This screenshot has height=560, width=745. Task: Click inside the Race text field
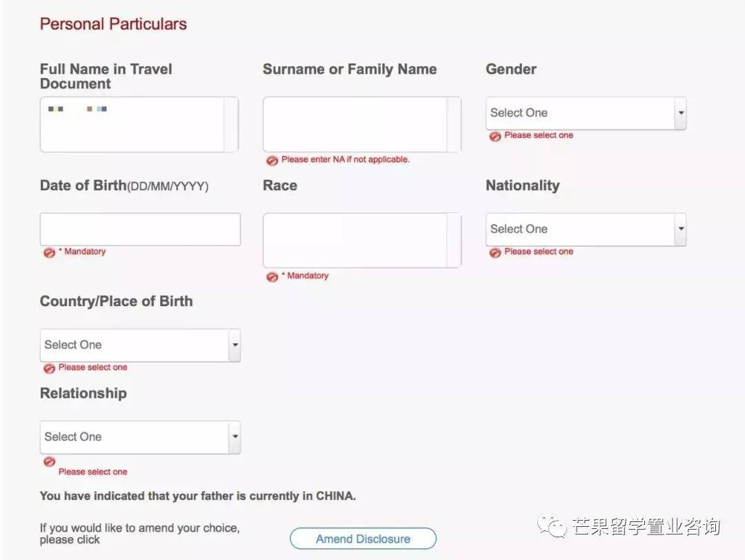355,240
